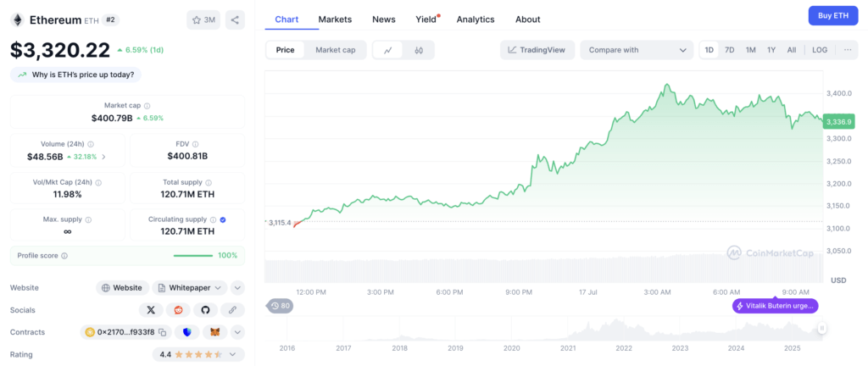The height and width of the screenshot is (366, 868).
Task: Open the X (Twitter) social link
Action: coord(151,310)
